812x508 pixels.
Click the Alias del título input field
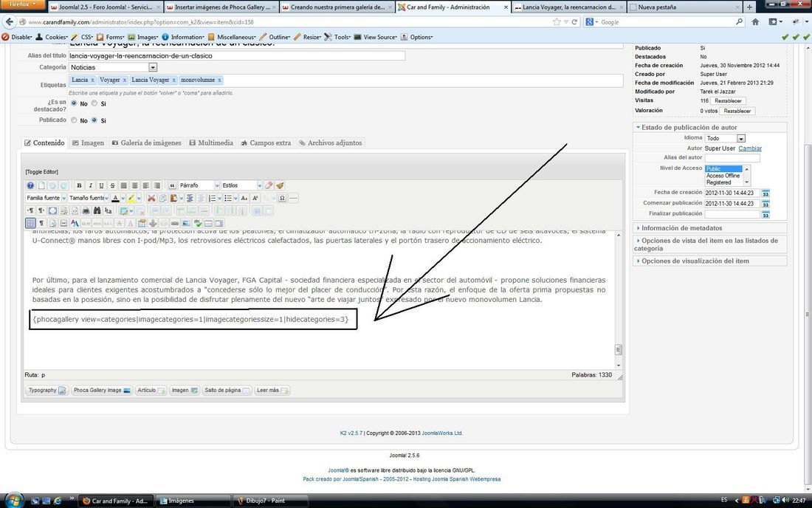point(237,56)
